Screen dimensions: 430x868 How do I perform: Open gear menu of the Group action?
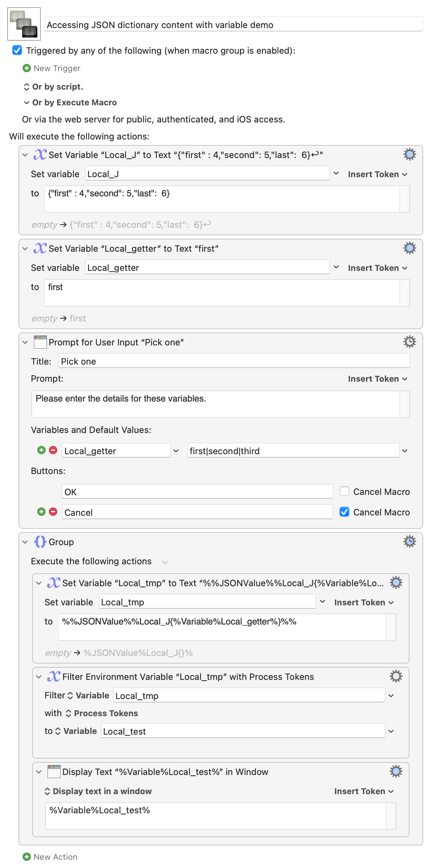tap(409, 541)
